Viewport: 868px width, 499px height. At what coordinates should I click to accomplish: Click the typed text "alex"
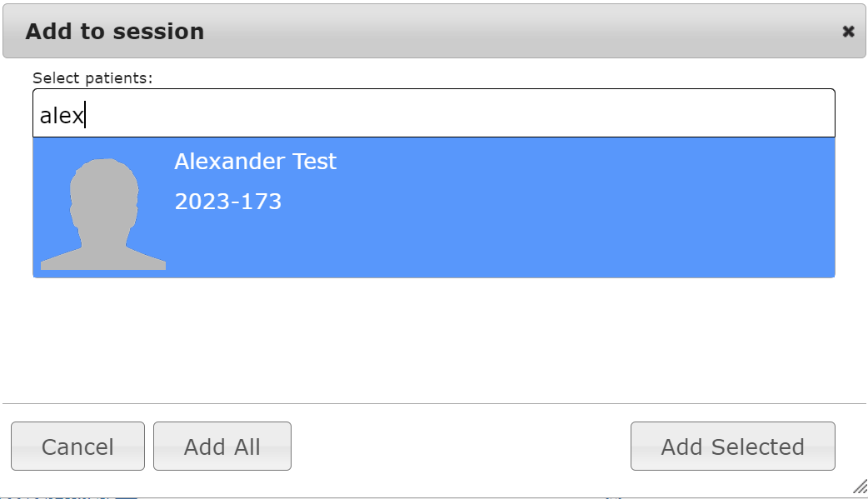62,115
